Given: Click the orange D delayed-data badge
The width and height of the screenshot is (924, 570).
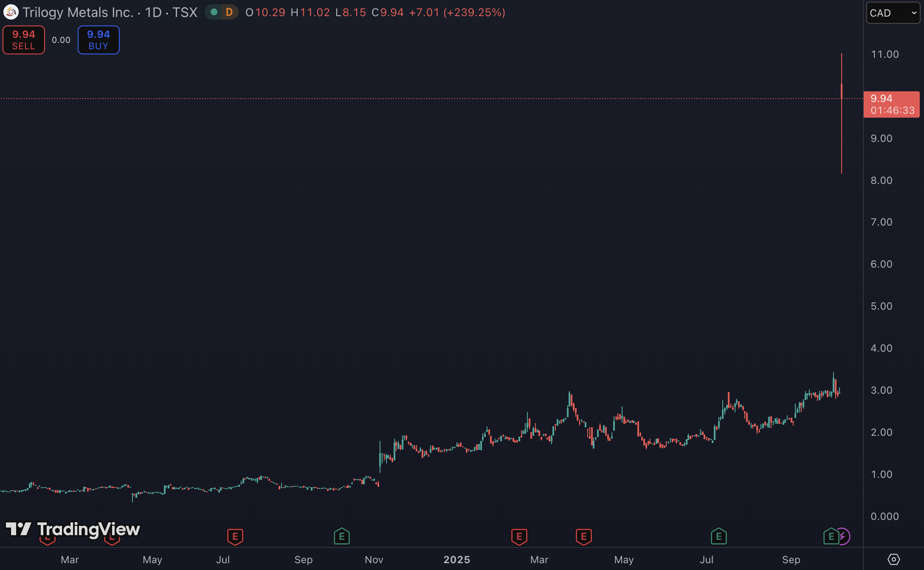Looking at the screenshot, I should 229,12.
